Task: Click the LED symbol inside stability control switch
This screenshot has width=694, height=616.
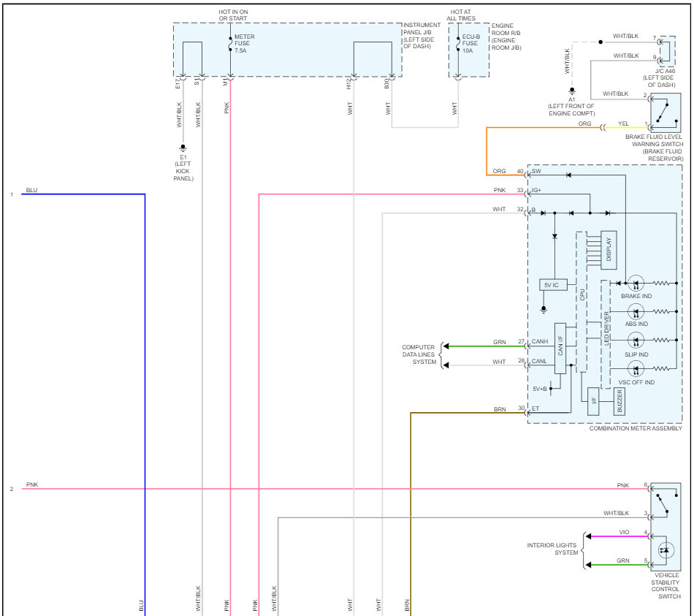Action: (x=666, y=550)
